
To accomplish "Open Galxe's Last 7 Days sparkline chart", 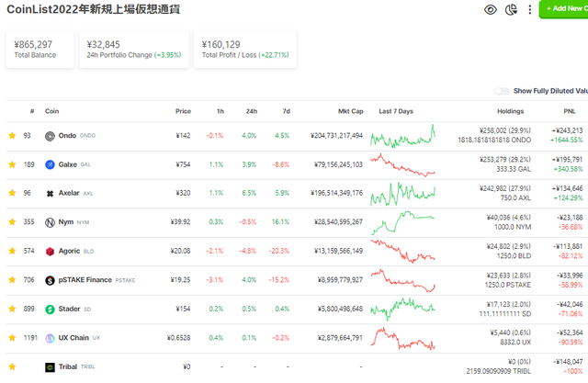I will click(402, 165).
